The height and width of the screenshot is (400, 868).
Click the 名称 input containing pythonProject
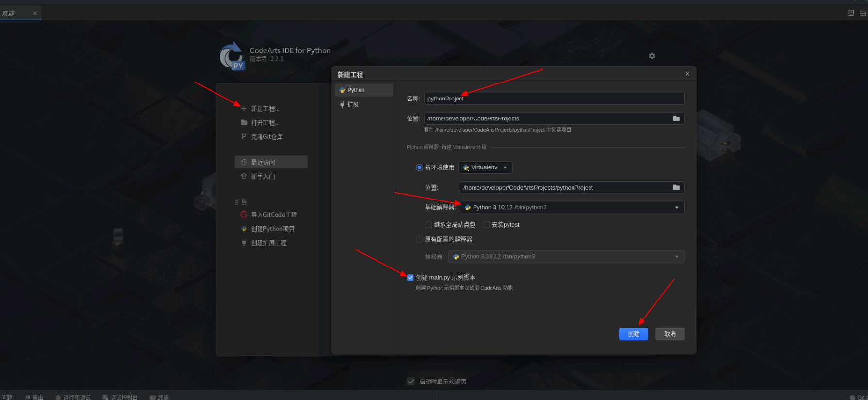pos(554,99)
